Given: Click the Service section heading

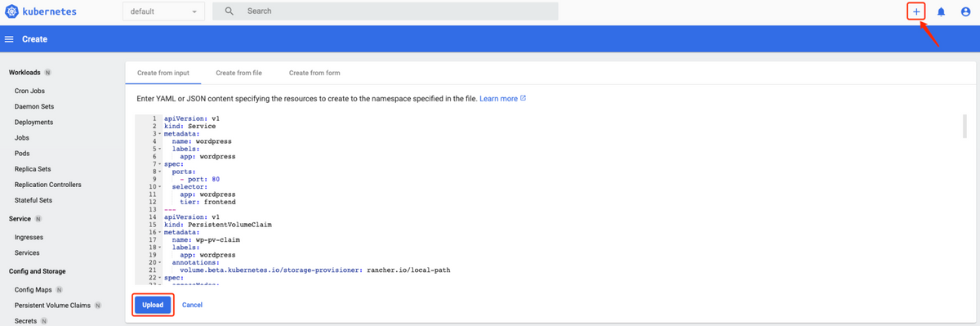Looking at the screenshot, I should [x=20, y=219].
